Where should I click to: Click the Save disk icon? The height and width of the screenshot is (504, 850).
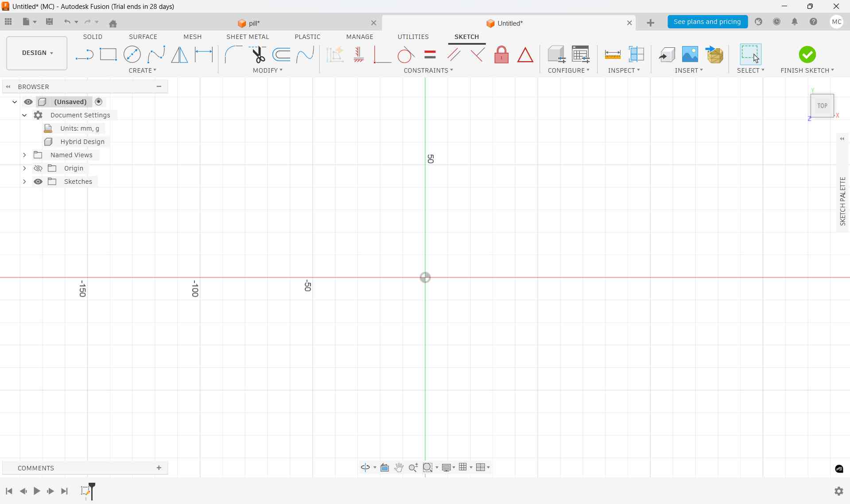[50, 22]
